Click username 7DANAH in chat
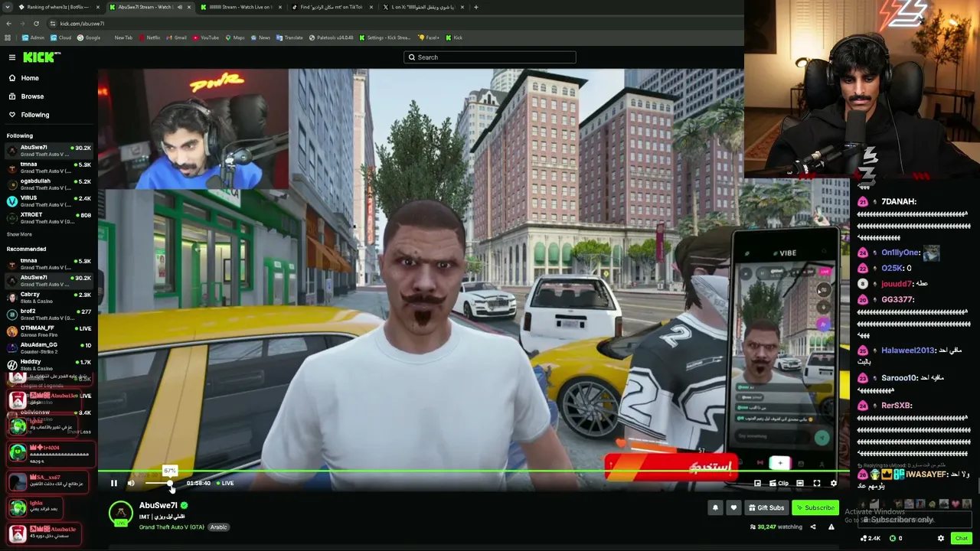 tap(899, 202)
